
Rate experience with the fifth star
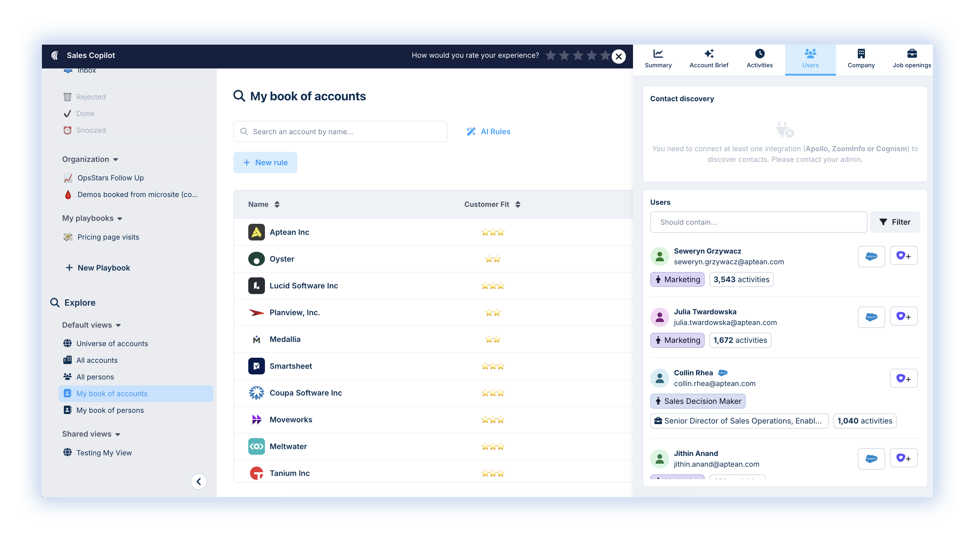(605, 56)
